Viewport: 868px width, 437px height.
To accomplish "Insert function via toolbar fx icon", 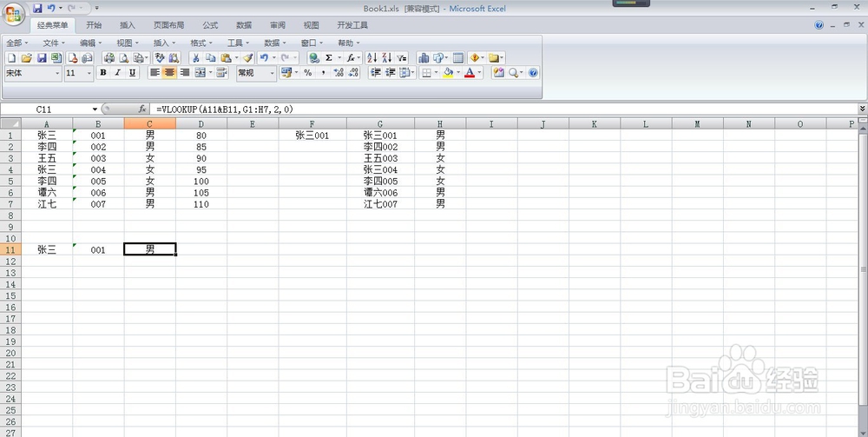I will 351,57.
